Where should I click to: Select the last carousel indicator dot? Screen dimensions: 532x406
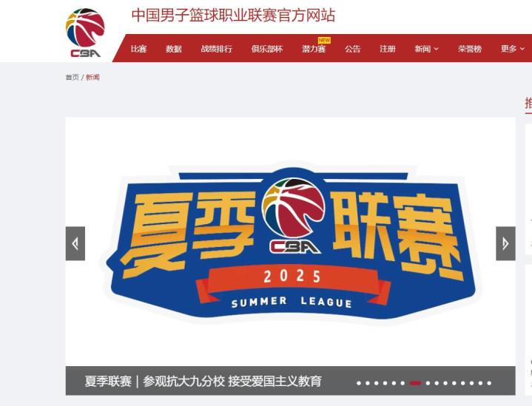pos(489,383)
